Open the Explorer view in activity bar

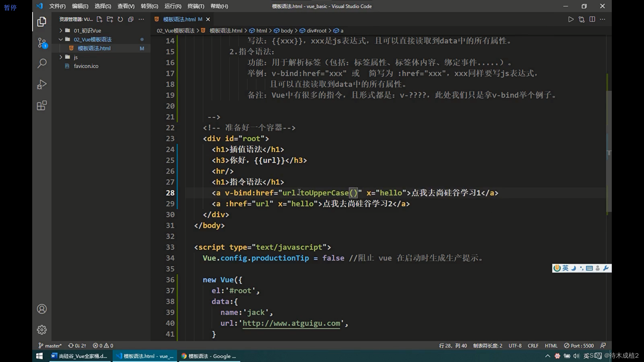(x=42, y=22)
